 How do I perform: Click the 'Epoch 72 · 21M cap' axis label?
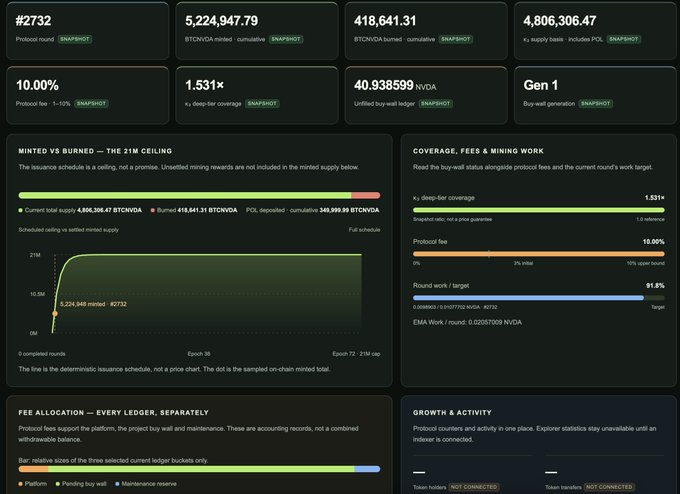click(356, 354)
